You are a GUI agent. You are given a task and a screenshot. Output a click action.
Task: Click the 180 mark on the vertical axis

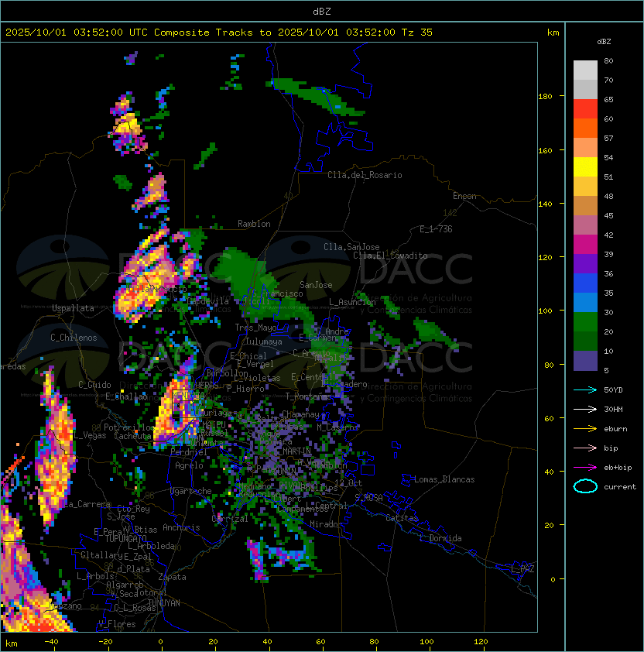pyautogui.click(x=545, y=97)
